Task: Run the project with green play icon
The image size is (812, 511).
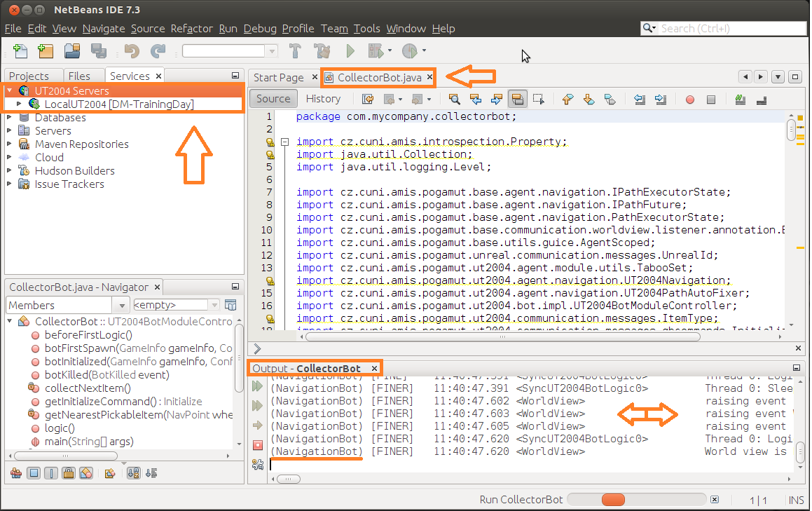Action: tap(350, 51)
